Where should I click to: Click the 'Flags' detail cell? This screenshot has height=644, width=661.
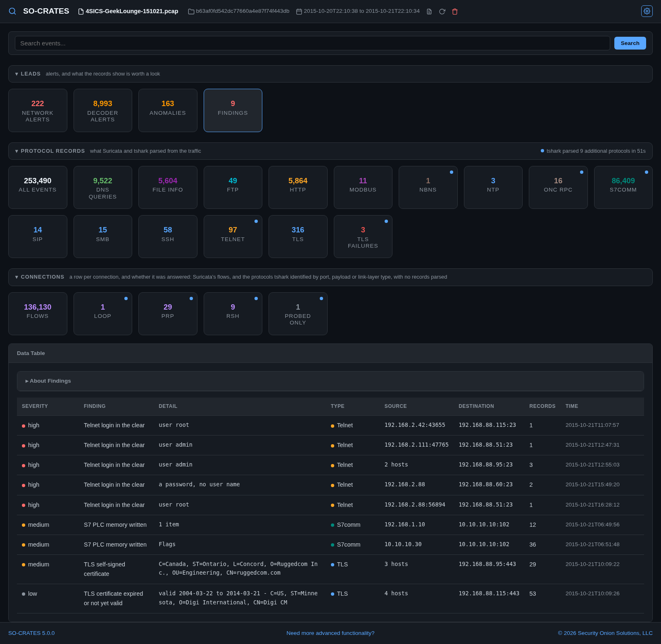(x=167, y=544)
